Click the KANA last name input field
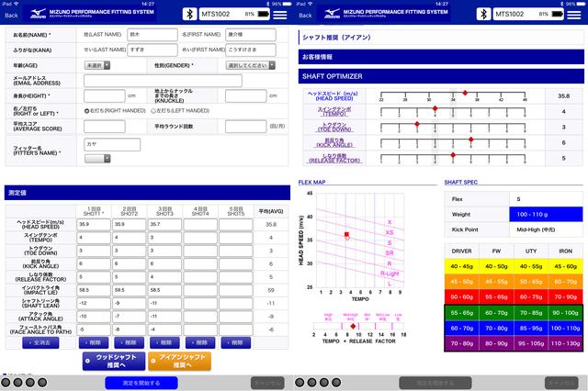588x391 pixels. click(153, 50)
